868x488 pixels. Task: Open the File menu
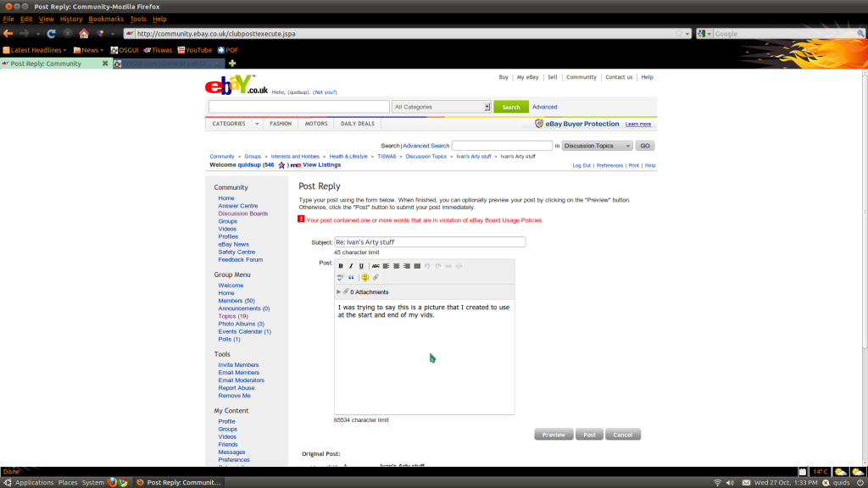point(8,19)
